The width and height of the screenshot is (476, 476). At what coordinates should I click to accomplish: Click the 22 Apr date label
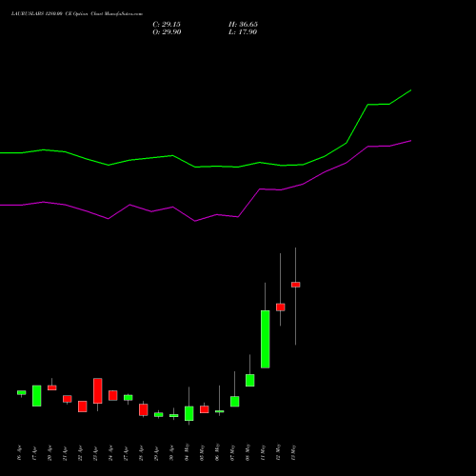pyautogui.click(x=80, y=453)
